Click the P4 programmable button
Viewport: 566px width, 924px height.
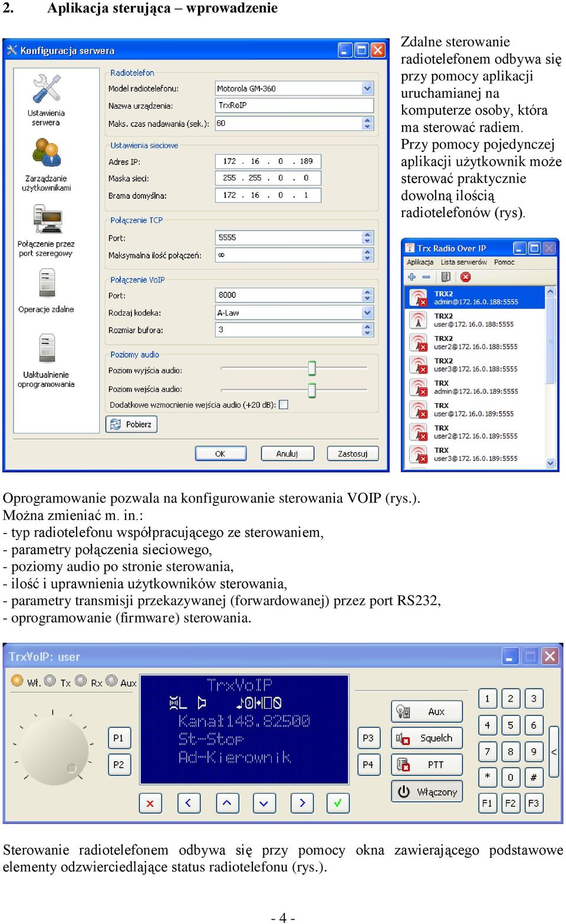(368, 765)
